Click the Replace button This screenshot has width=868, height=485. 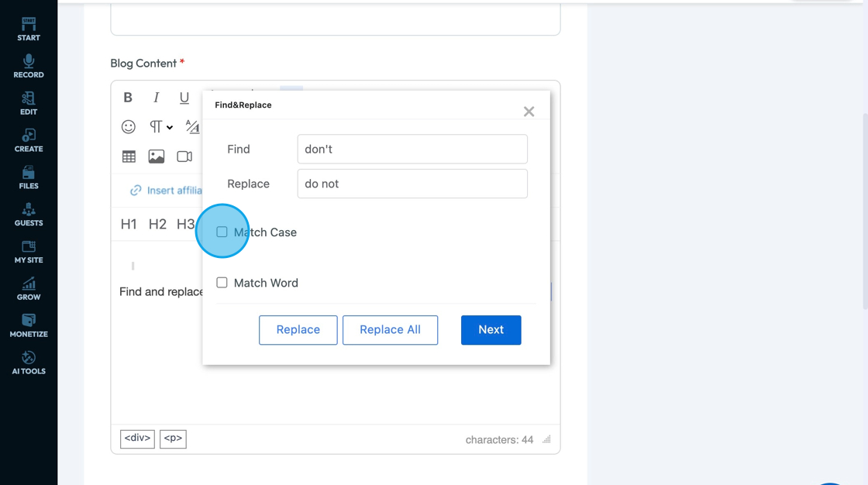pyautogui.click(x=298, y=330)
